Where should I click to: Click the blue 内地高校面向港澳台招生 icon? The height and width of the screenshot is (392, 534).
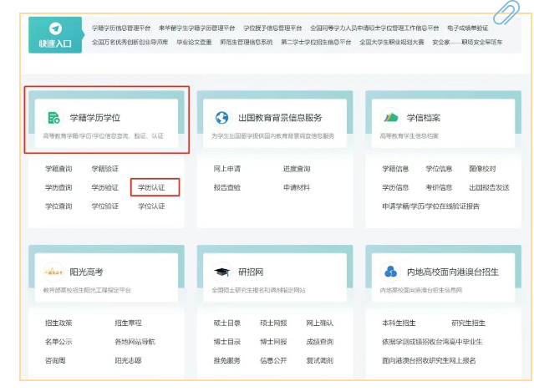(391, 272)
